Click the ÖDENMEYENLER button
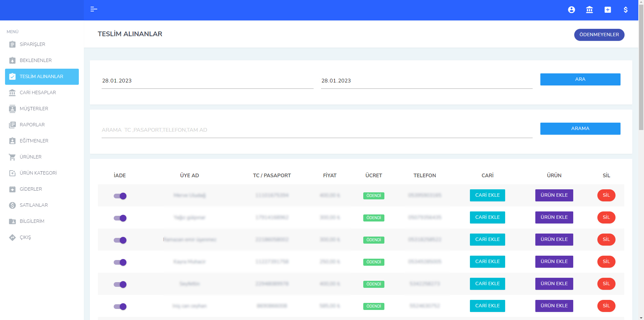The width and height of the screenshot is (644, 320). (x=599, y=35)
